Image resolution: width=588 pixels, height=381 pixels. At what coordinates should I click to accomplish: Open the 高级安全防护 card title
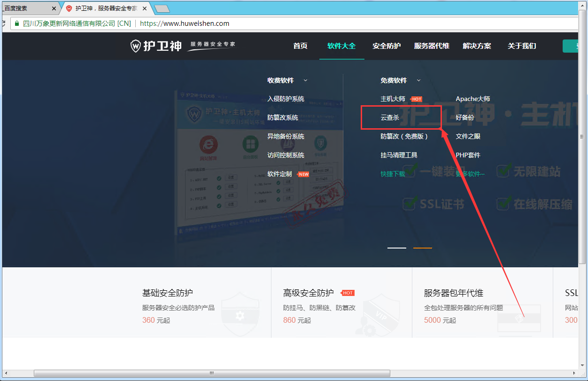[309, 293]
